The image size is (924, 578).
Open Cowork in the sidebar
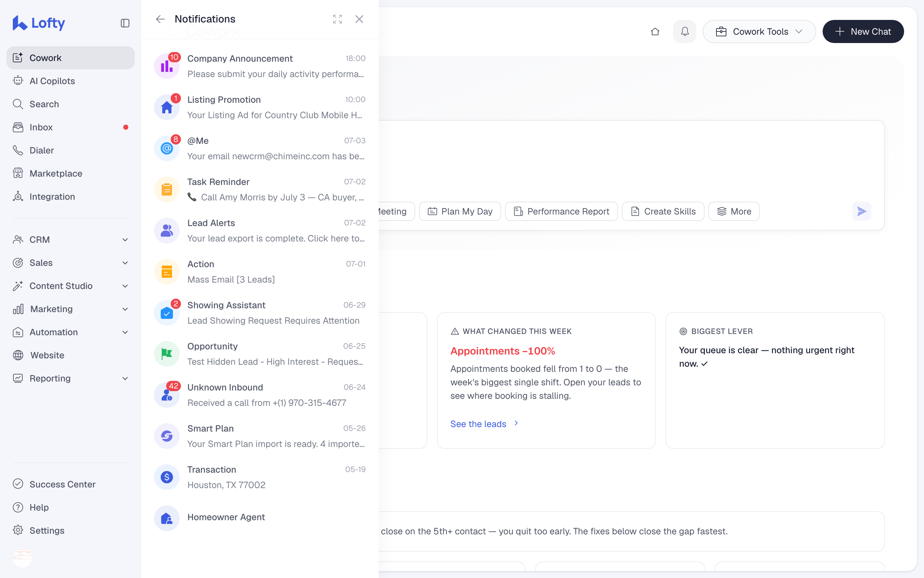point(71,58)
